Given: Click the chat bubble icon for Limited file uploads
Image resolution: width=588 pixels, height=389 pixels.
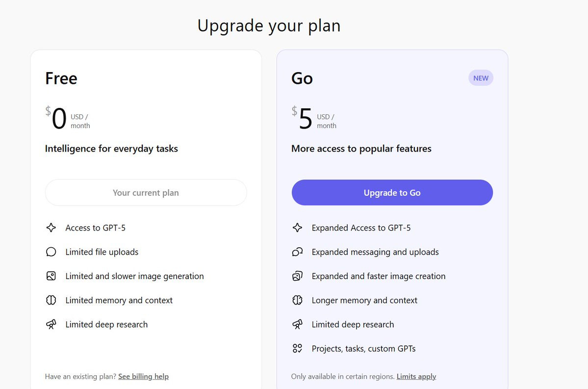Looking at the screenshot, I should [x=51, y=252].
